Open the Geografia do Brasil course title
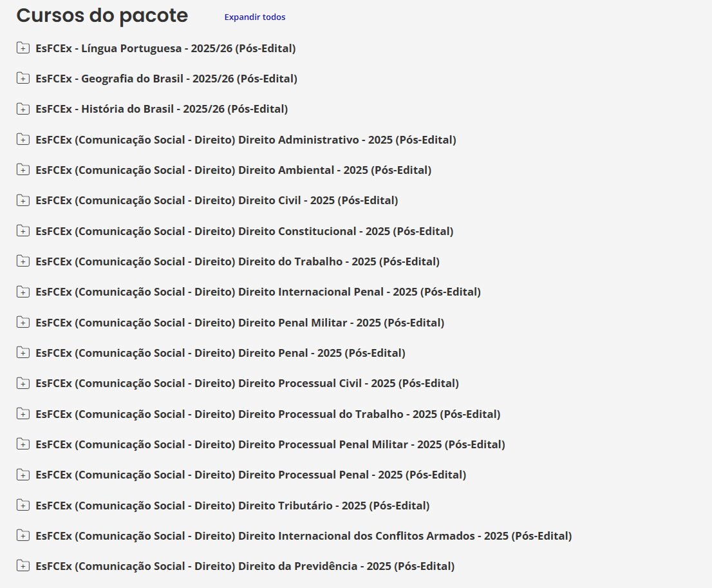Image resolution: width=712 pixels, height=588 pixels. (x=166, y=79)
